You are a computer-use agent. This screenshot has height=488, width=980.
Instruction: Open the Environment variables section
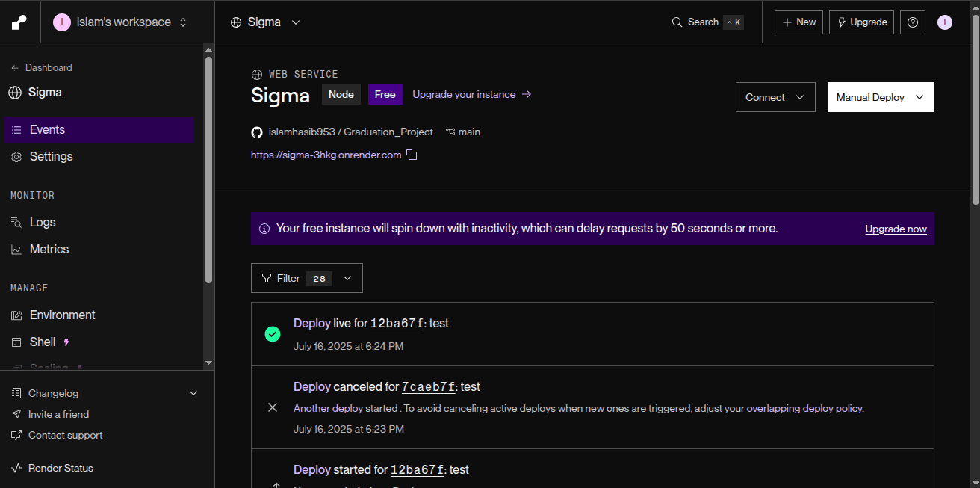[x=61, y=315]
